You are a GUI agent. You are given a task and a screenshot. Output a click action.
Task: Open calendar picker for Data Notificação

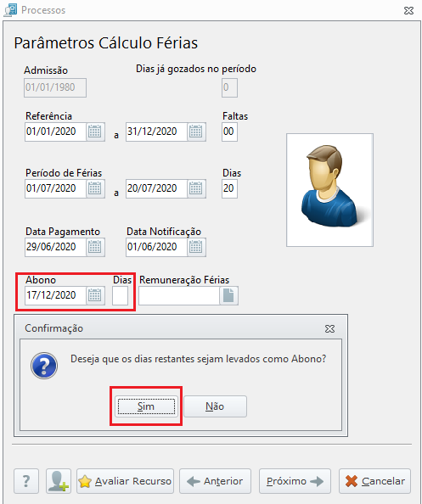pyautogui.click(x=196, y=247)
